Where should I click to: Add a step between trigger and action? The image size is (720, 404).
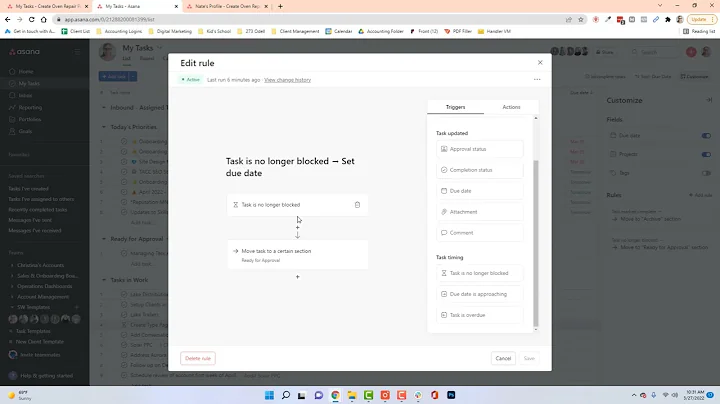tap(298, 227)
